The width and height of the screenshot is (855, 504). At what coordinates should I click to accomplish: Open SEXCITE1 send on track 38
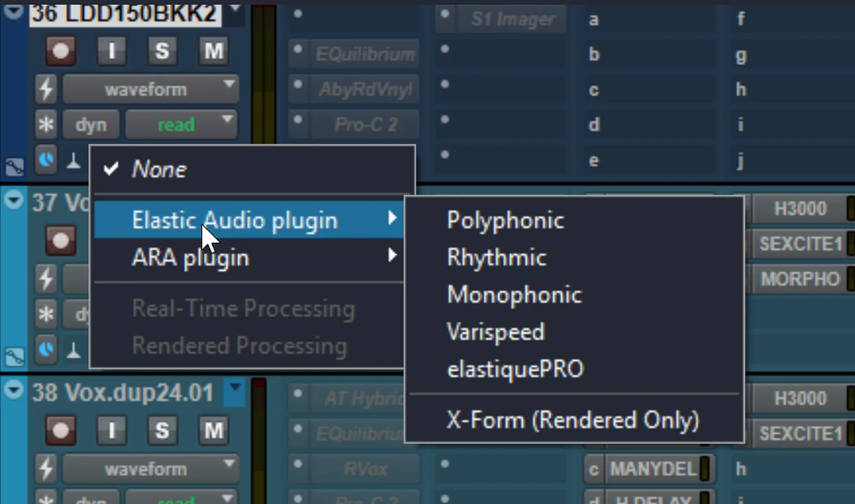click(x=800, y=434)
